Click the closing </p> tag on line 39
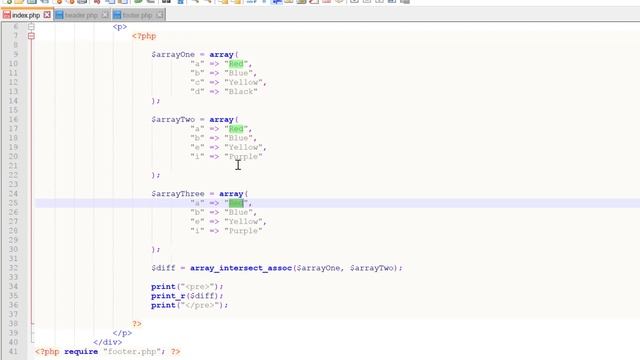This screenshot has width=640, height=360. pos(122,333)
